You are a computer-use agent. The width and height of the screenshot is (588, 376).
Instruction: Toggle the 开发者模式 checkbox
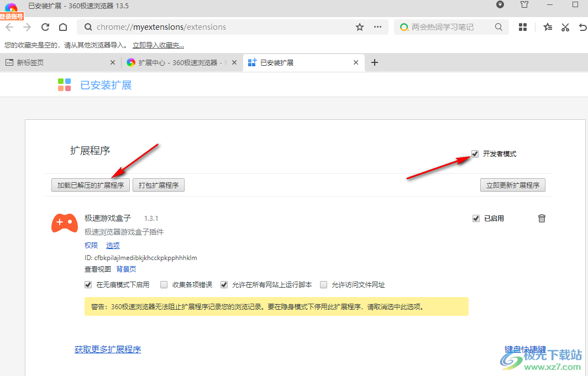tap(475, 154)
